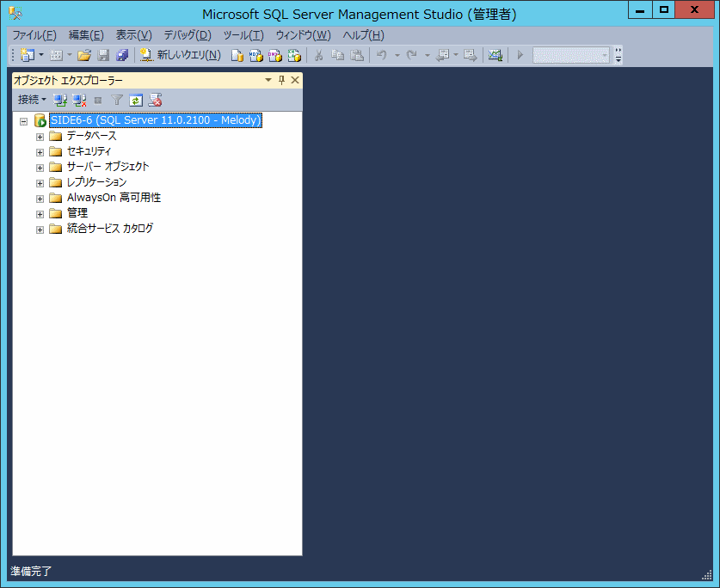The width and height of the screenshot is (720, 588).
Task: Click the Save floppy disk icon
Action: pos(103,55)
